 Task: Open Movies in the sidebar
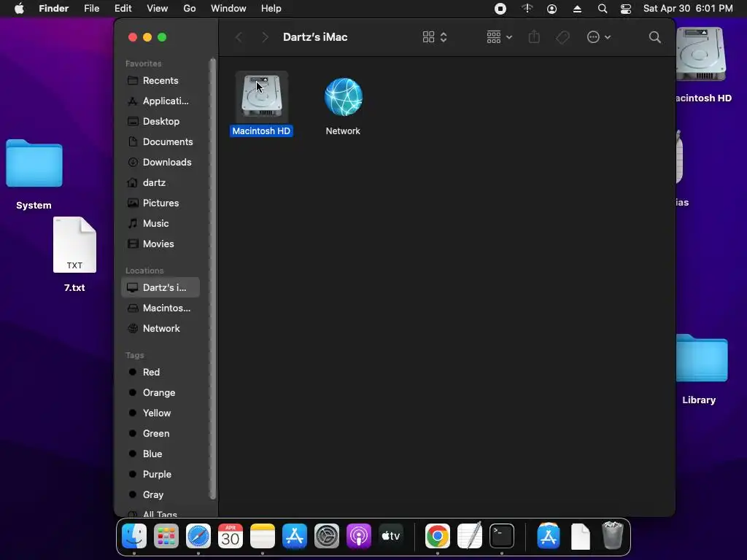[160, 244]
